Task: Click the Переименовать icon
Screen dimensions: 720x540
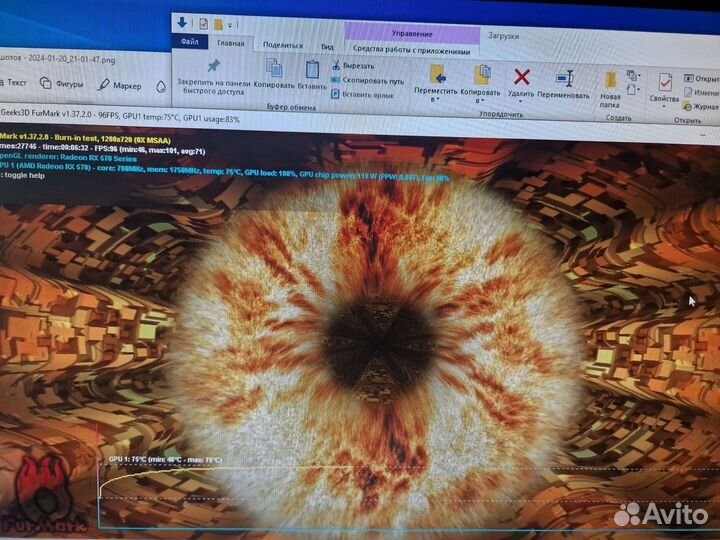Action: click(563, 79)
